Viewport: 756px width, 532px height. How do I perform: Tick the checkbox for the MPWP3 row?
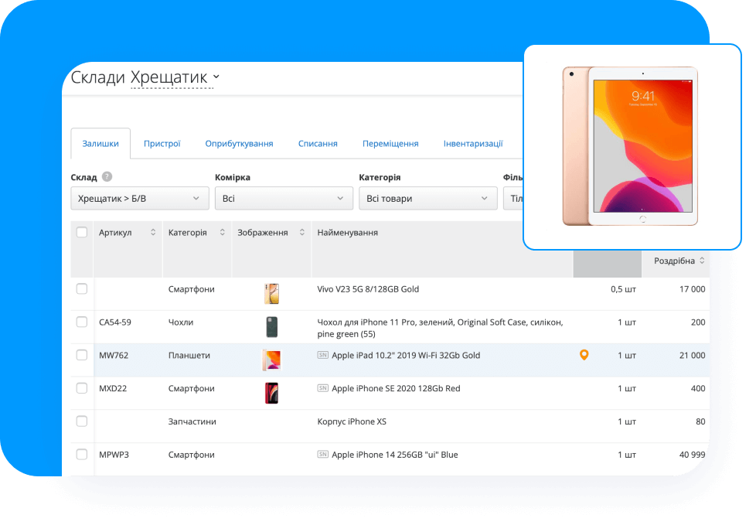(82, 454)
